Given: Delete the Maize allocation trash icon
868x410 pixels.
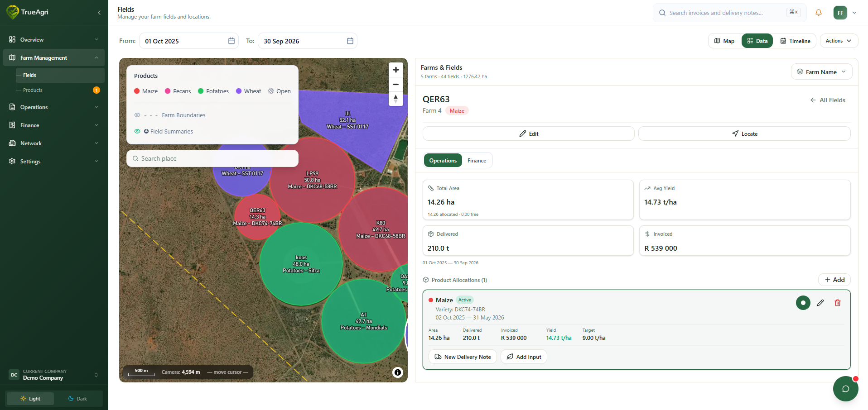Looking at the screenshot, I should coord(838,303).
